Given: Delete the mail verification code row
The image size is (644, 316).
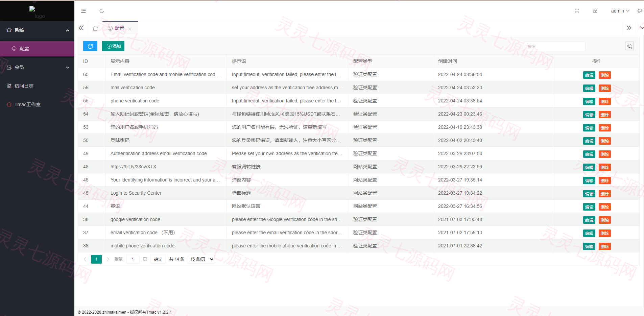Looking at the screenshot, I should pyautogui.click(x=605, y=88).
